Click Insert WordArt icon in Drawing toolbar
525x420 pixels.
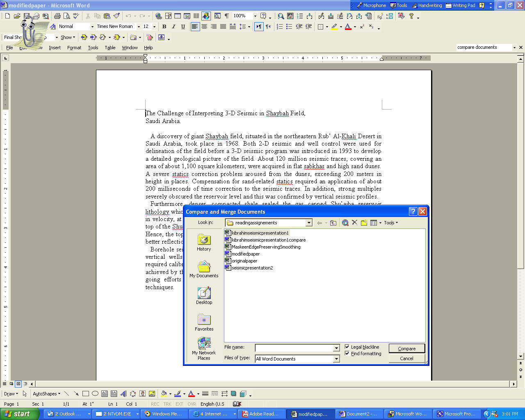[x=123, y=394]
